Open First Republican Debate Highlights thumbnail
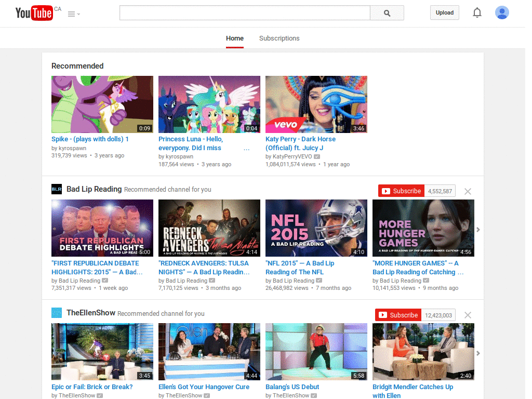Image resolution: width=532 pixels, height=399 pixels. coord(102,228)
